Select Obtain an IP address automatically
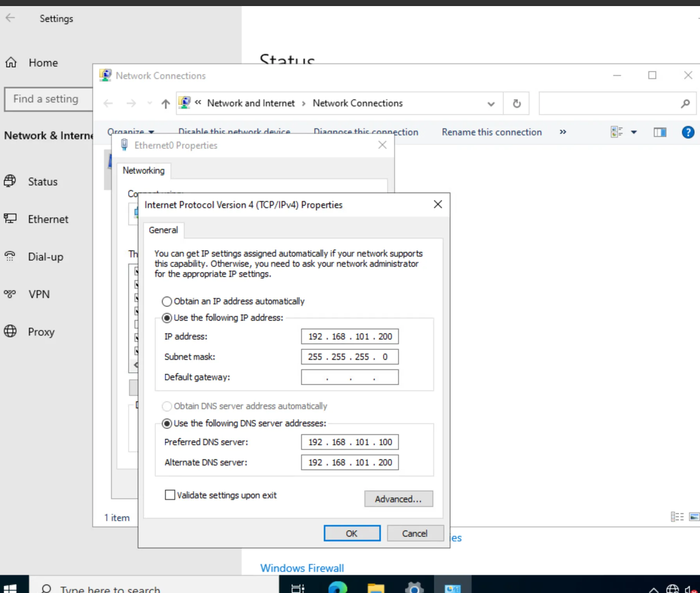The width and height of the screenshot is (700, 593). pyautogui.click(x=167, y=302)
